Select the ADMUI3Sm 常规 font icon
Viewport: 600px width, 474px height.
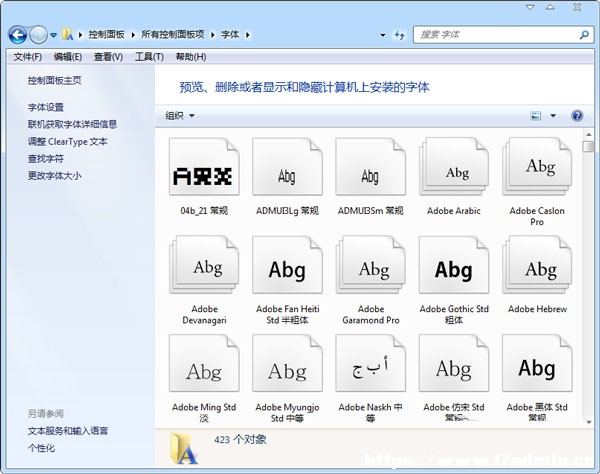(370, 167)
